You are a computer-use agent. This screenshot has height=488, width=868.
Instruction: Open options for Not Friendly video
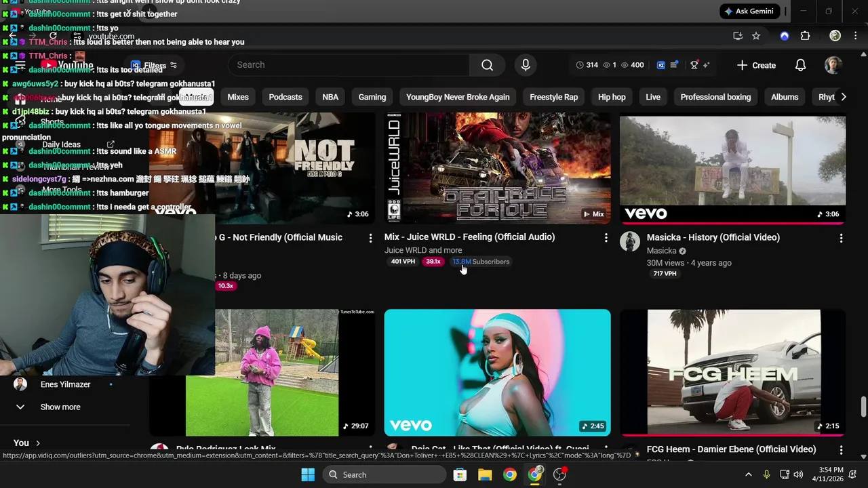click(370, 238)
